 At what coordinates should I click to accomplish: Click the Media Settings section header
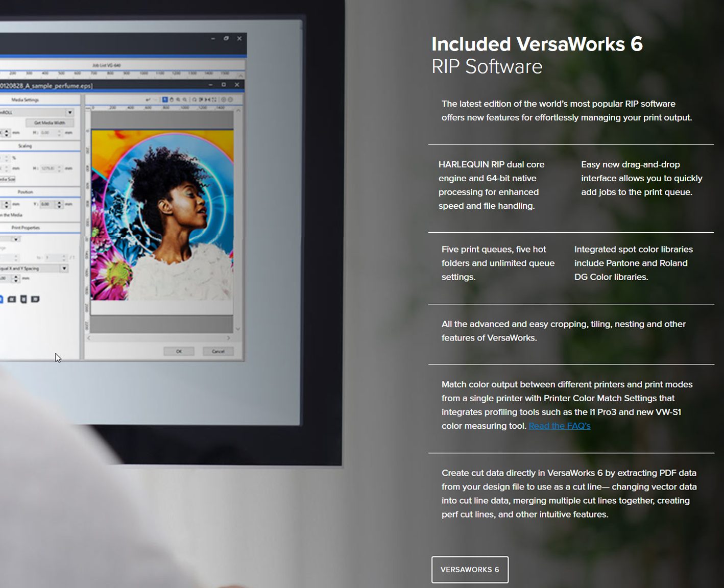point(25,100)
